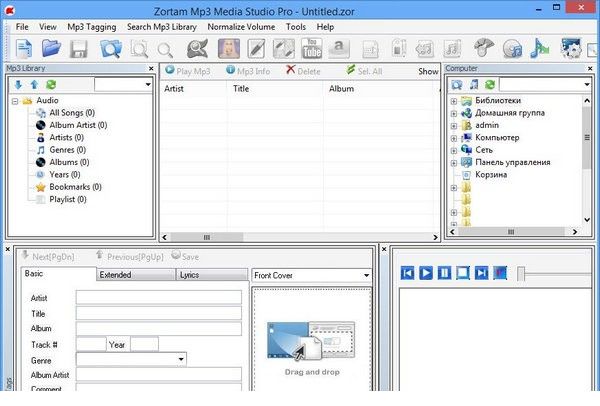The height and width of the screenshot is (406, 600).
Task: Open the Search Mp3 Library menu
Action: (x=161, y=27)
